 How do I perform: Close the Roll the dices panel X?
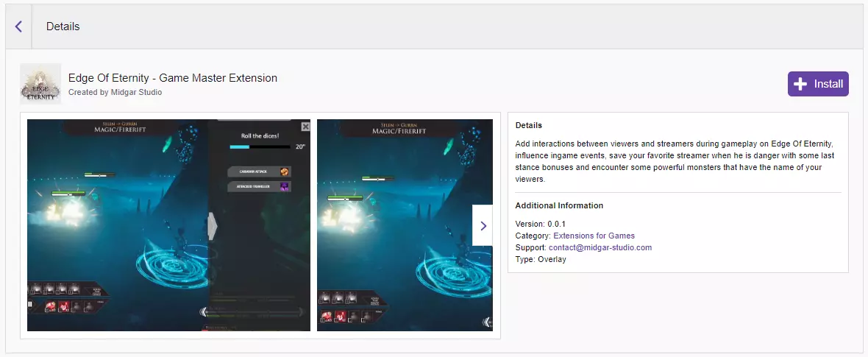(x=305, y=127)
